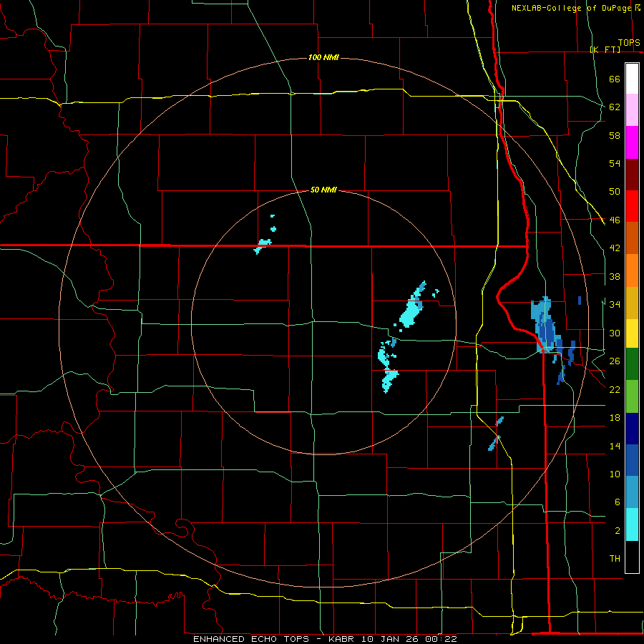Click the NEXLAB-College of DuPage title text
This screenshot has height=644, width=644.
coord(571,8)
